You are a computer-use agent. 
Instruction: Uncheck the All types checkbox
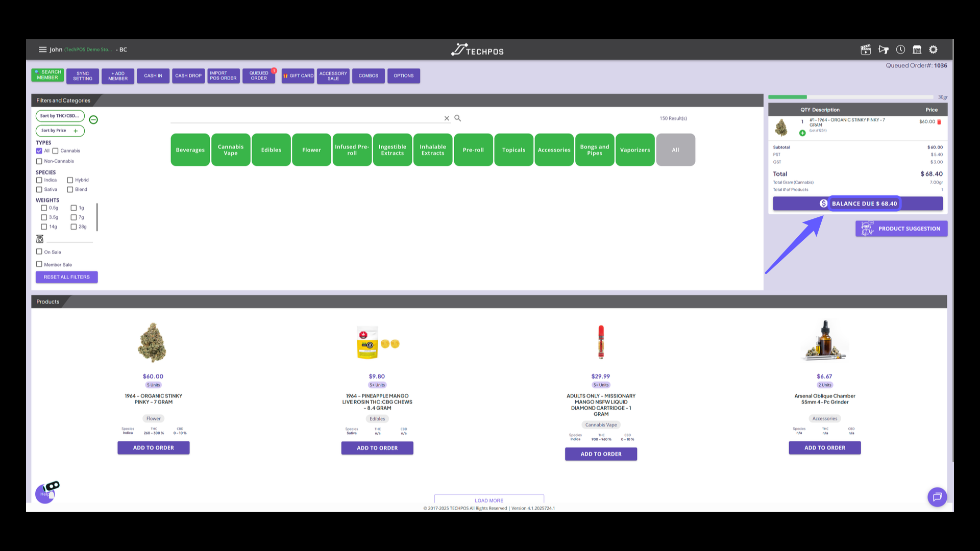click(39, 151)
